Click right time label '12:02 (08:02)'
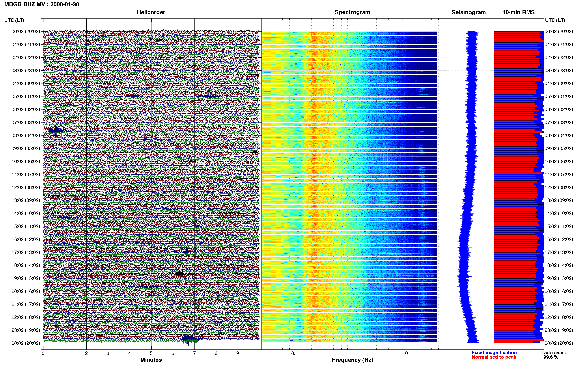 click(559, 187)
